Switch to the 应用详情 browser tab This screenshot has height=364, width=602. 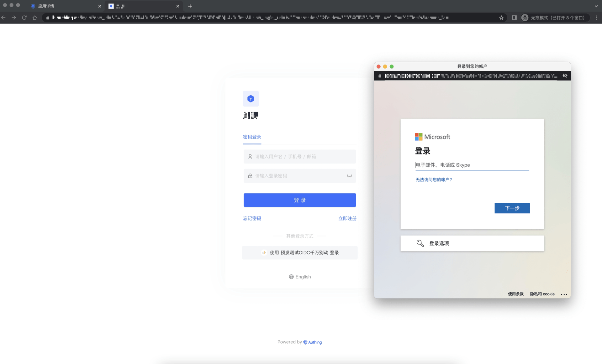tap(46, 6)
